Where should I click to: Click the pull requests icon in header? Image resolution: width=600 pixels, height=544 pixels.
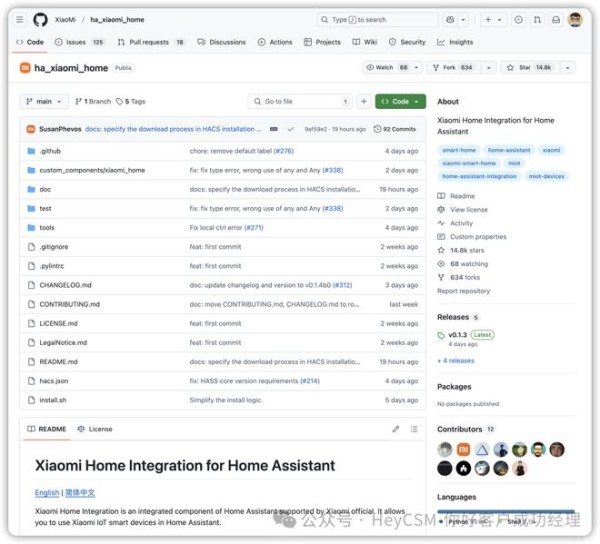(x=537, y=20)
